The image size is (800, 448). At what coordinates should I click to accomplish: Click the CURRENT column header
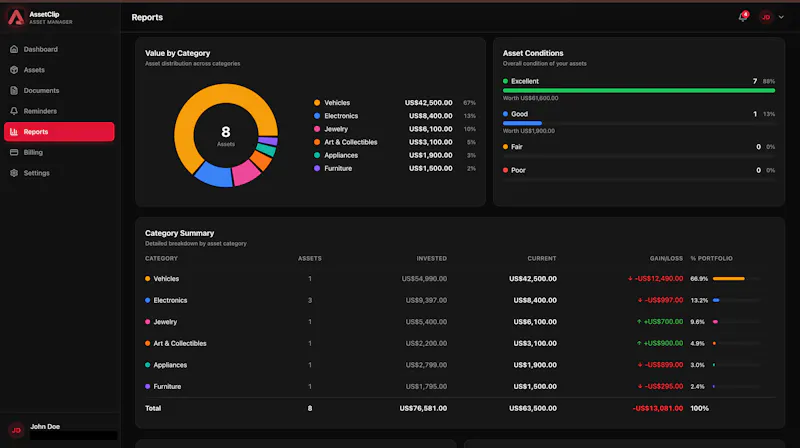tap(542, 259)
